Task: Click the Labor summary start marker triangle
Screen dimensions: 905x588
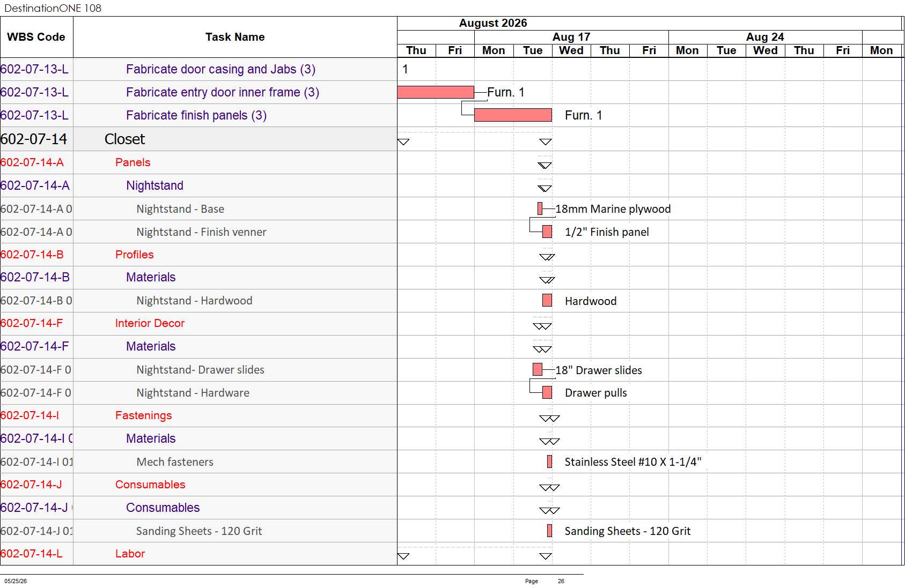Action: (403, 556)
